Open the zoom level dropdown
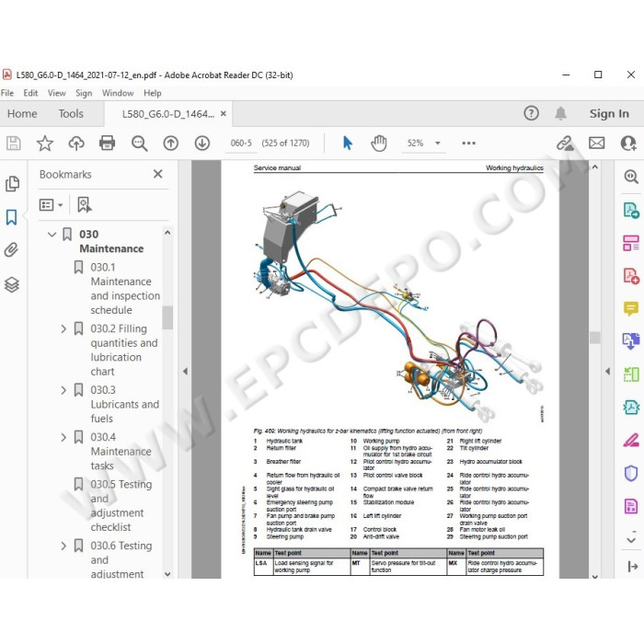The width and height of the screenshot is (644, 644). (438, 143)
